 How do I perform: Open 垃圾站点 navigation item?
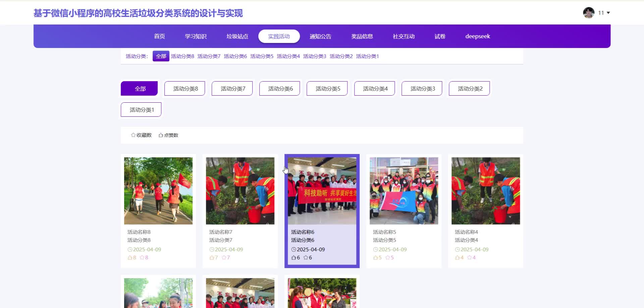coord(237,36)
